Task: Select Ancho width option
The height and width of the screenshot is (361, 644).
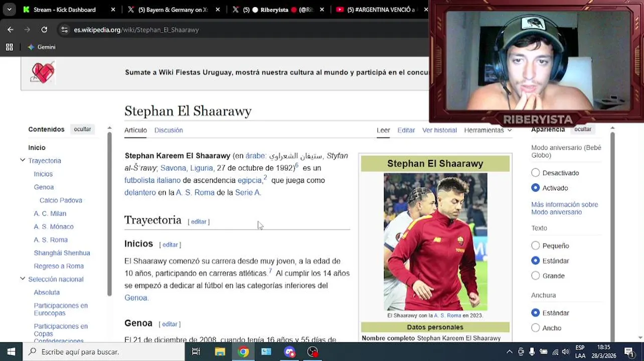Action: 536,328
